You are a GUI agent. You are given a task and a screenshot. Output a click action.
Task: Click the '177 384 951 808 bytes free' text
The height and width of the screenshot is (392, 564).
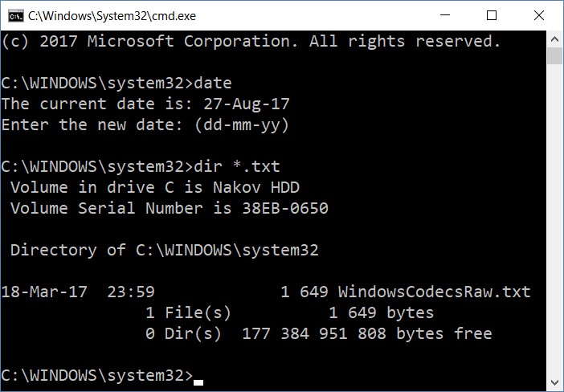pos(367,333)
